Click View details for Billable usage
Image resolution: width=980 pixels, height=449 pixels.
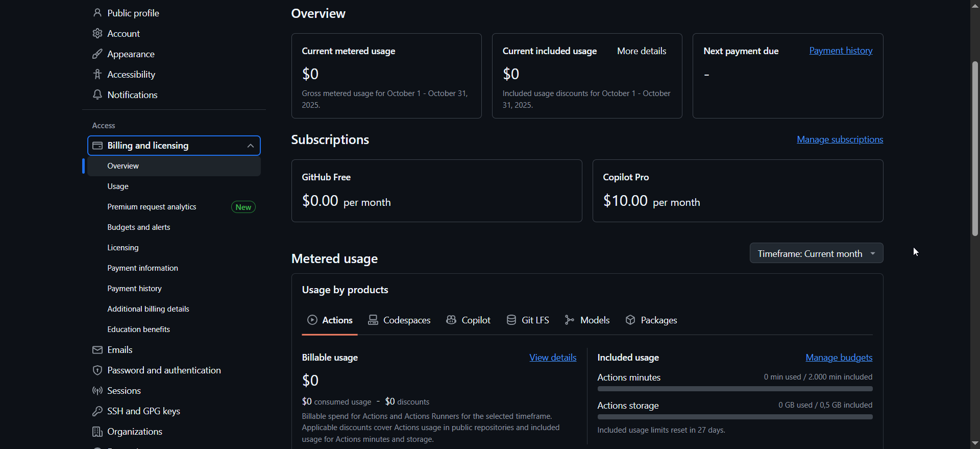tap(553, 358)
